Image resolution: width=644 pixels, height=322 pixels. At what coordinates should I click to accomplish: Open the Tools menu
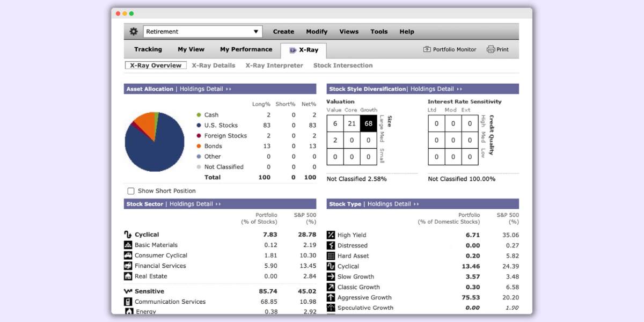tap(379, 32)
